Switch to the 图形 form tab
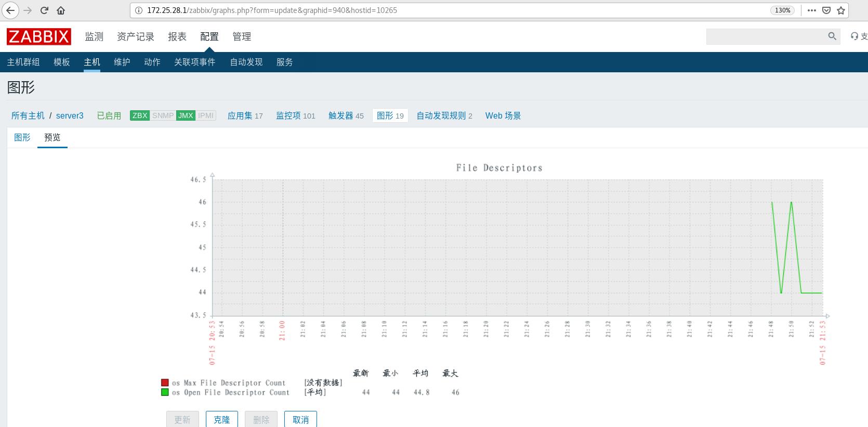868x427 pixels. 22,137
